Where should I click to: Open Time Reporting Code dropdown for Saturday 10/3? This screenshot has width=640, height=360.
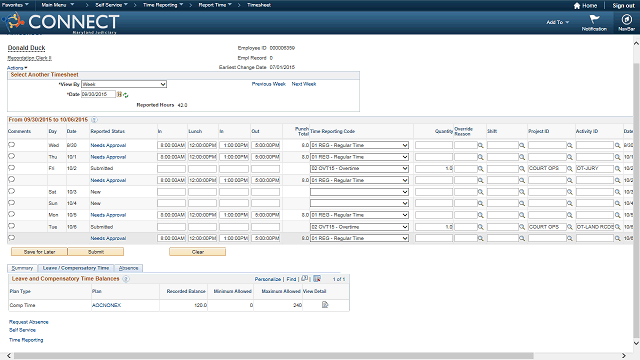pos(359,192)
